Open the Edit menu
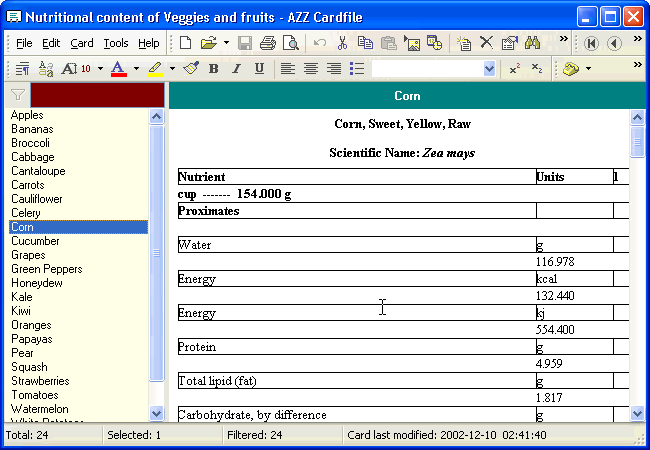Image resolution: width=650 pixels, height=450 pixels. [x=51, y=43]
